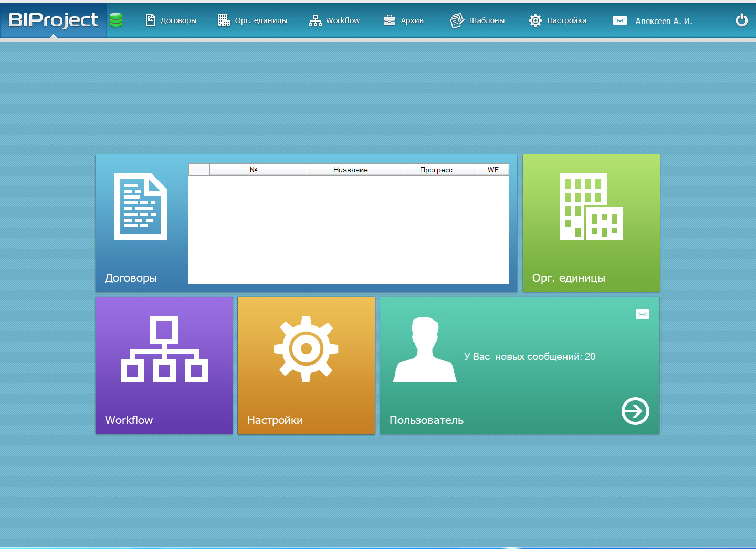Go to Архив in the top navigation
The height and width of the screenshot is (549, 756).
(404, 20)
